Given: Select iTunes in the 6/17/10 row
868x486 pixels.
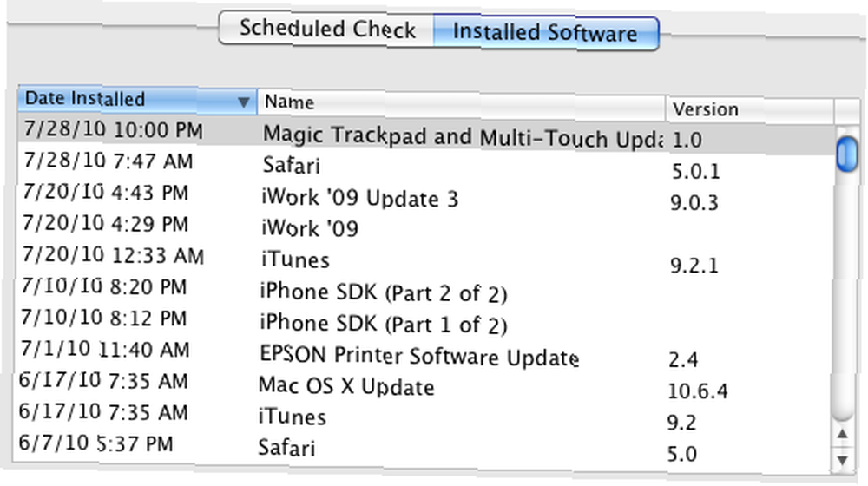Looking at the screenshot, I should (x=293, y=417).
